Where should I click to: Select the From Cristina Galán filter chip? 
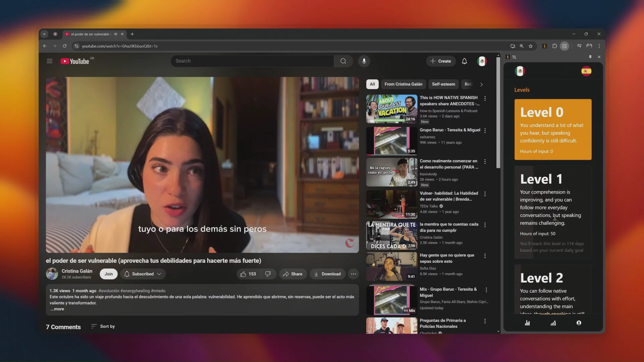[403, 84]
